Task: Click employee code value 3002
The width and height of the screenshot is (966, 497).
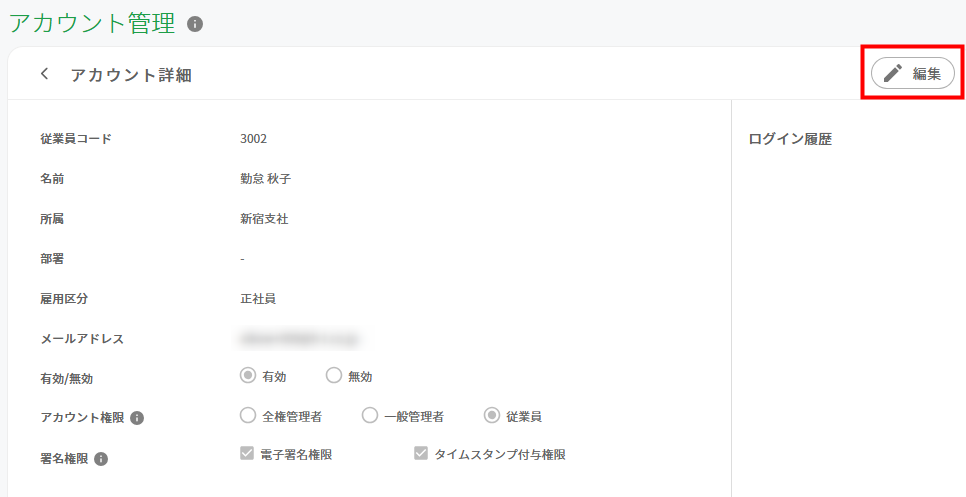Action: coord(253,139)
